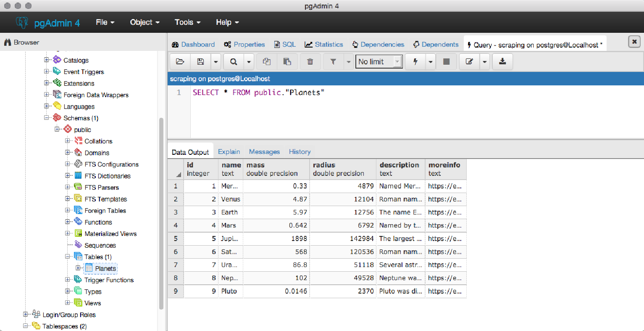Expand the Trigger Functions node
Image resolution: width=644 pixels, height=331 pixels.
pos(68,280)
